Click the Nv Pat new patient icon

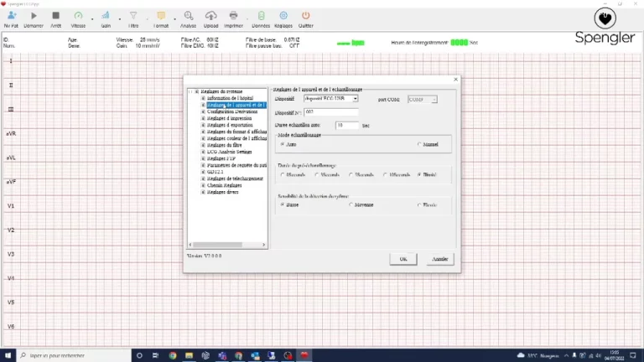[x=11, y=18]
